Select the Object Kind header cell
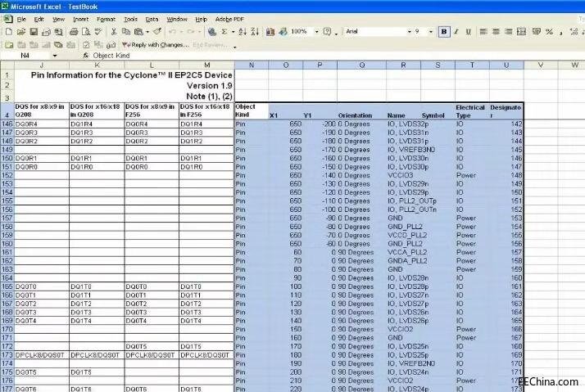585x392 pixels. 251,110
